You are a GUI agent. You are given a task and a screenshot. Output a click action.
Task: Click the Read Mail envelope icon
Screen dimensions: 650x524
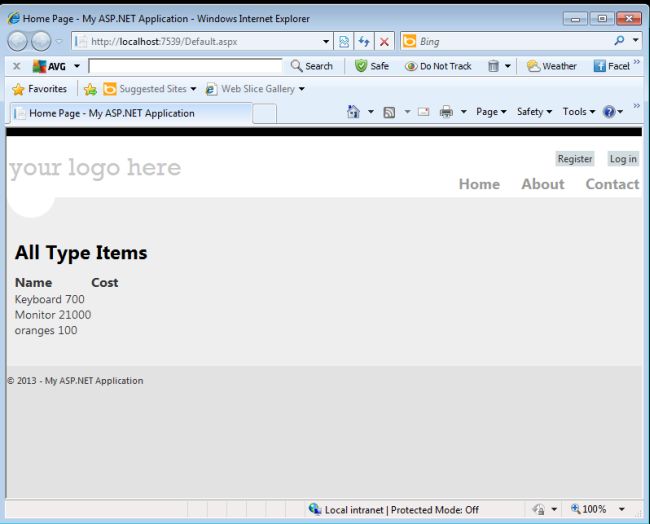click(x=423, y=112)
